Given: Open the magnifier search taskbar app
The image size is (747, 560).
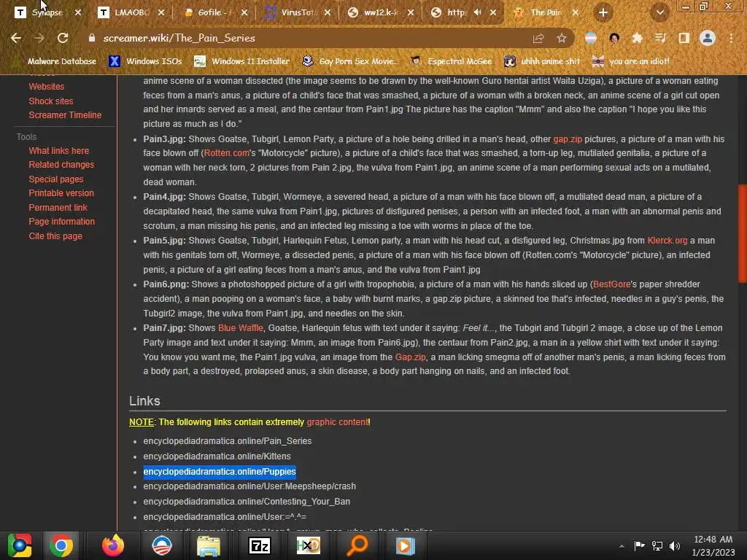Looking at the screenshot, I should 357,545.
